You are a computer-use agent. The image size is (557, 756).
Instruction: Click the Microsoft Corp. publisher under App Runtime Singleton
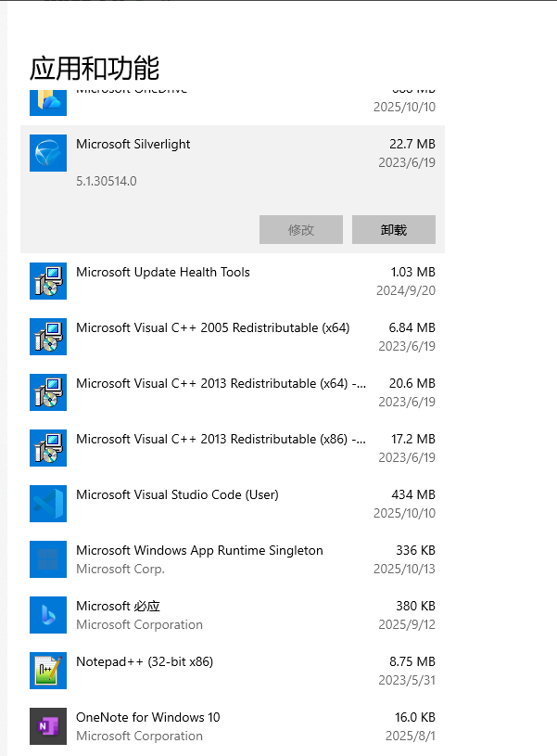(x=120, y=569)
